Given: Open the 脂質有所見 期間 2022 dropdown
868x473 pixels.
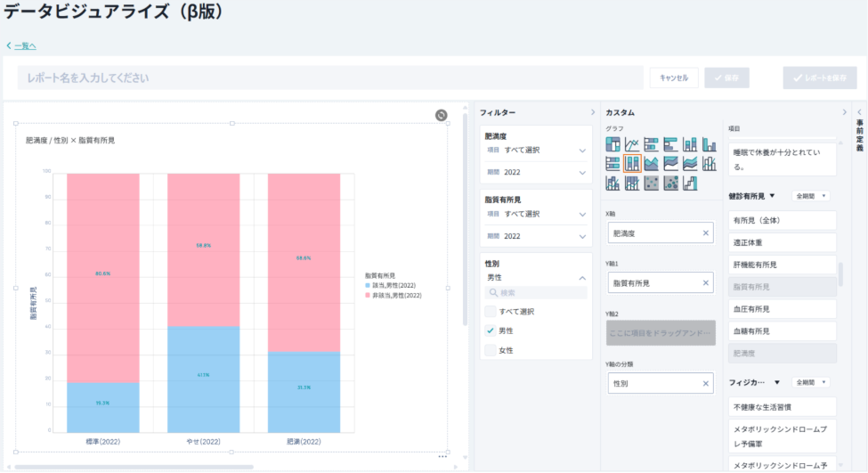Looking at the screenshot, I should (536, 236).
